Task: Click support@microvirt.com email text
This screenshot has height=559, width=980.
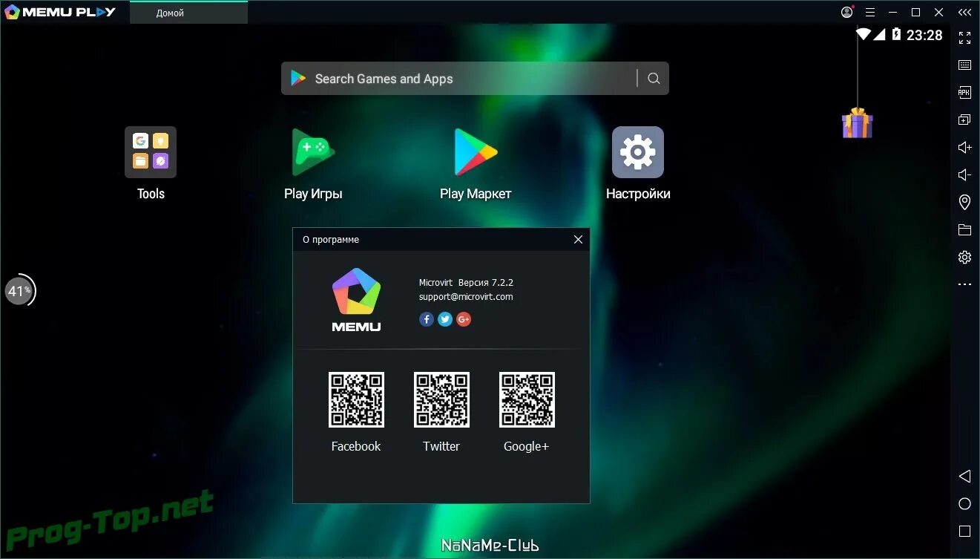Action: pyautogui.click(x=466, y=296)
